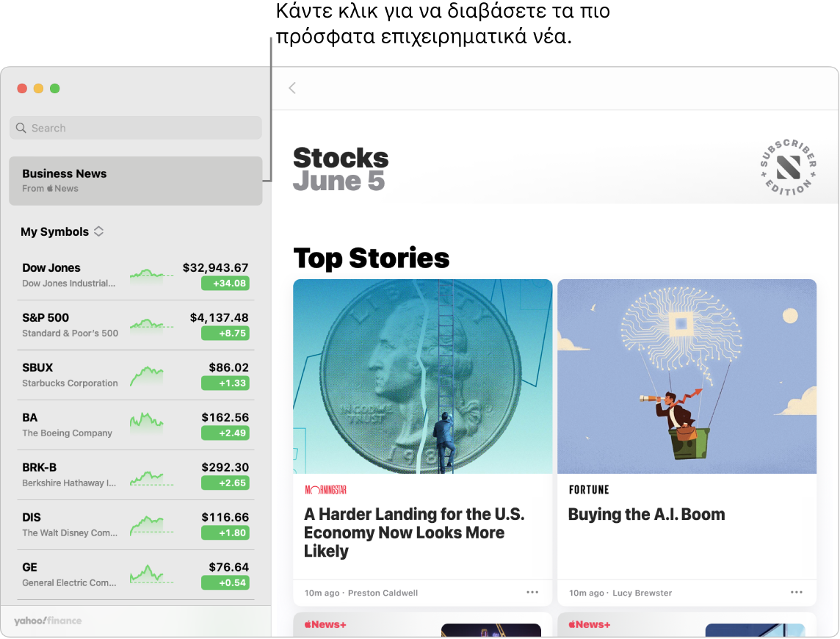Click the Yahoo Finance logo
840x639 pixels.
(48, 621)
